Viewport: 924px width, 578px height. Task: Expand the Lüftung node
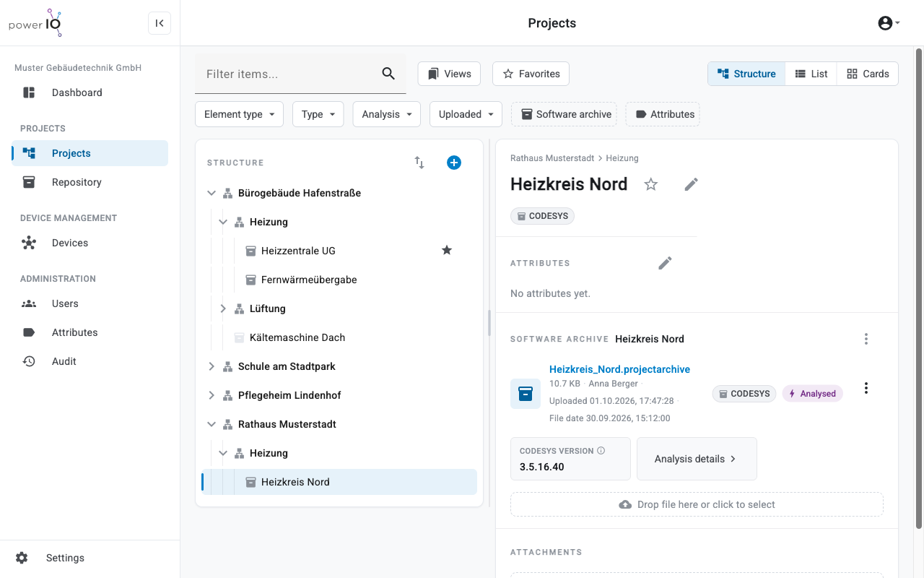pos(223,309)
